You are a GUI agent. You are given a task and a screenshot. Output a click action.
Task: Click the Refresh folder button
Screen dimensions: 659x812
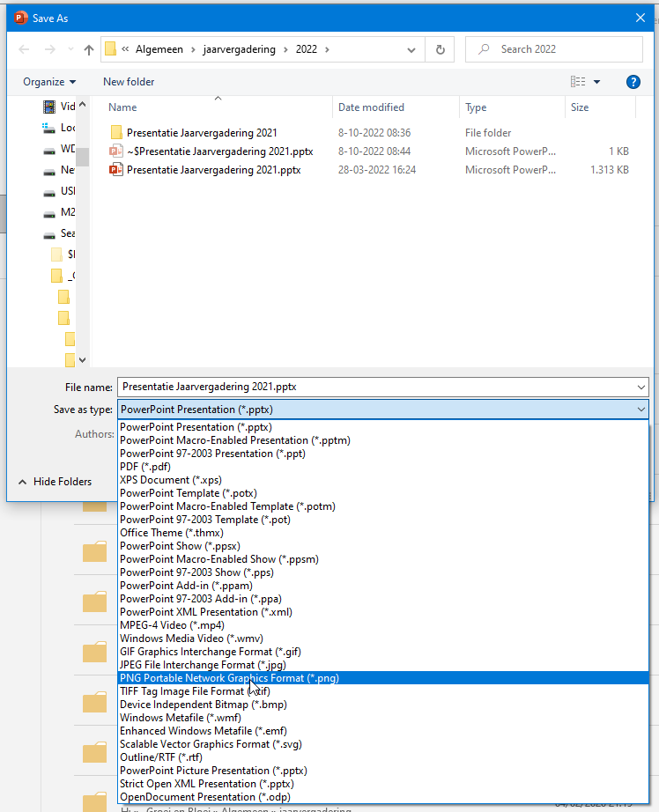click(x=441, y=50)
